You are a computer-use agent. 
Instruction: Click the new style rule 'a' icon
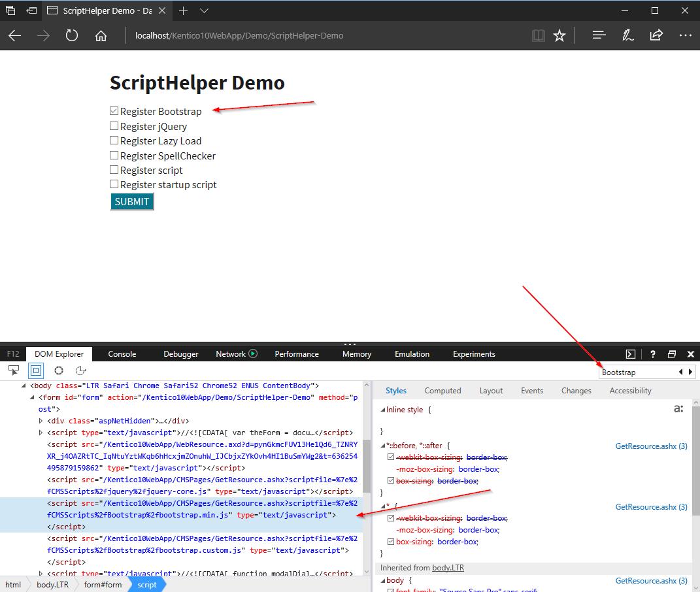(678, 408)
